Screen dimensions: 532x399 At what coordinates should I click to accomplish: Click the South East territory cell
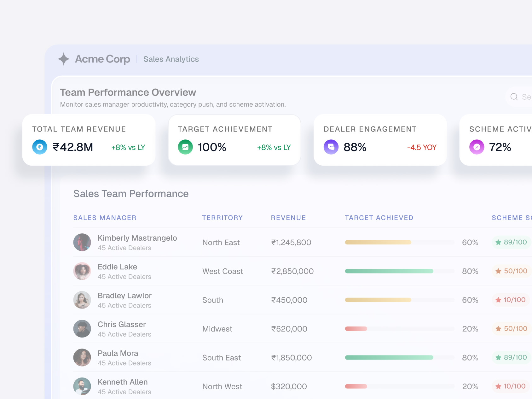pos(222,358)
